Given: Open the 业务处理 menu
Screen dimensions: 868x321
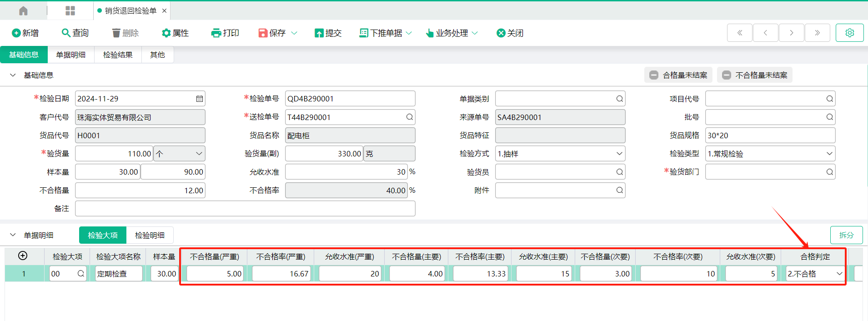Looking at the screenshot, I should pos(452,33).
